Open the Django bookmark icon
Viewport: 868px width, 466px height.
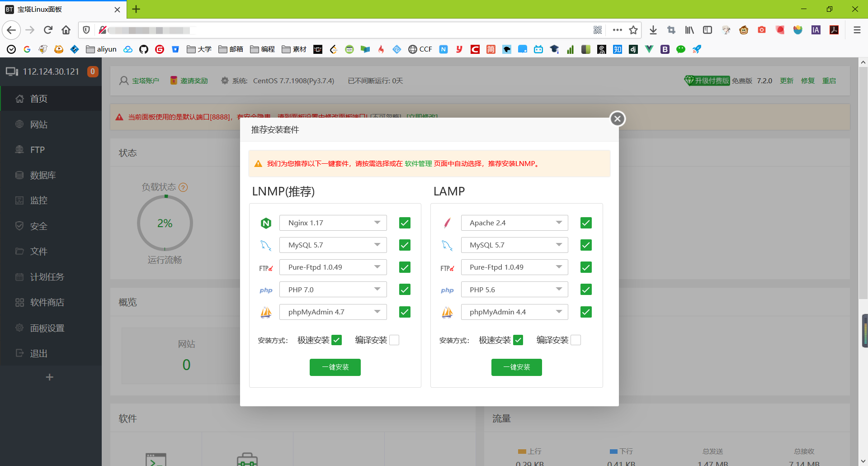pyautogui.click(x=633, y=49)
